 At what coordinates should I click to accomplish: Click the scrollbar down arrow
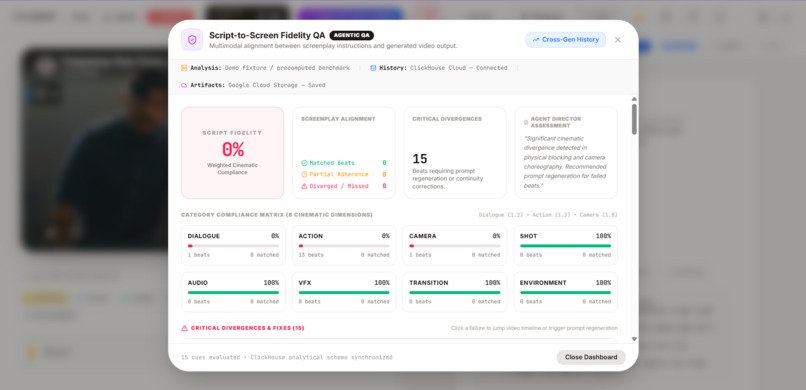[x=634, y=339]
